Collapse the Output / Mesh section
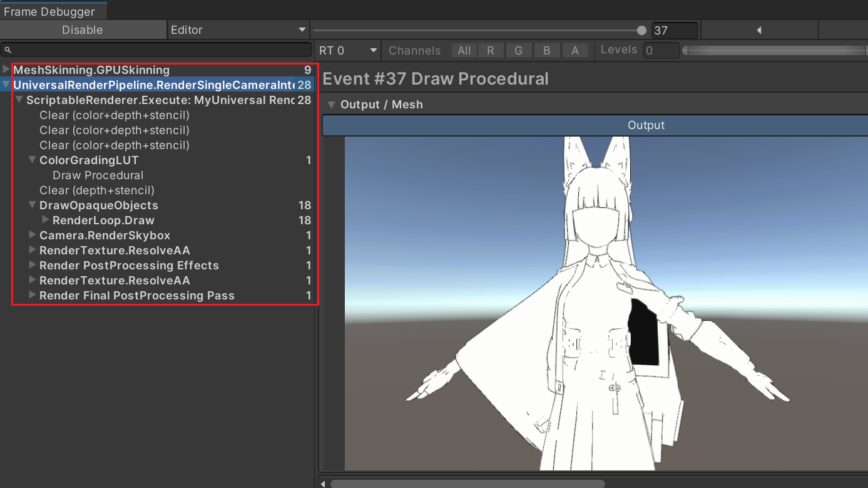This screenshot has height=488, width=868. pyautogui.click(x=332, y=105)
